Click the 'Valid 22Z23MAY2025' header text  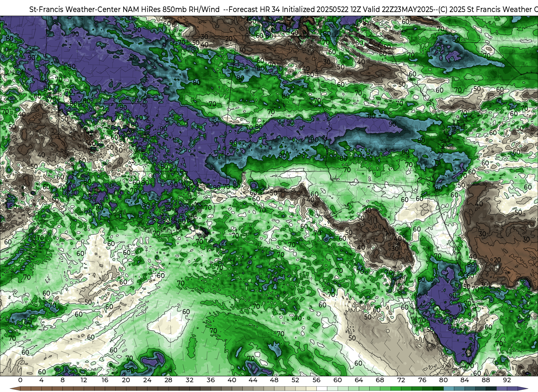398,10
